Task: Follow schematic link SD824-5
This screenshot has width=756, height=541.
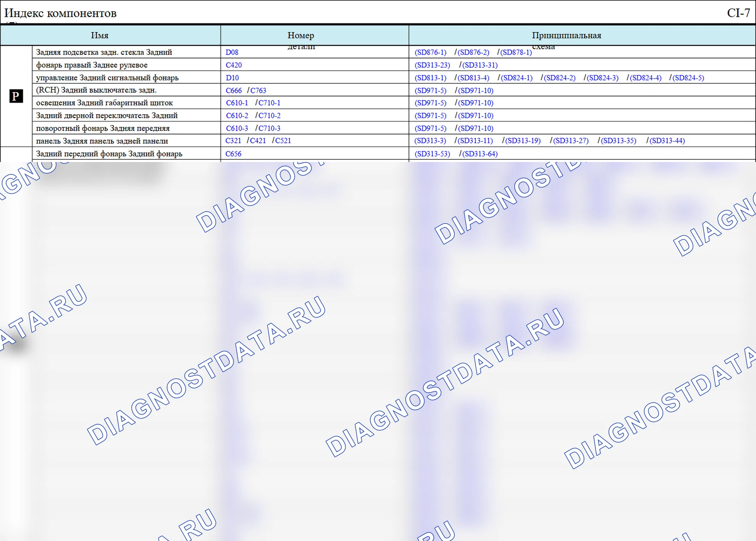Action: tap(688, 78)
